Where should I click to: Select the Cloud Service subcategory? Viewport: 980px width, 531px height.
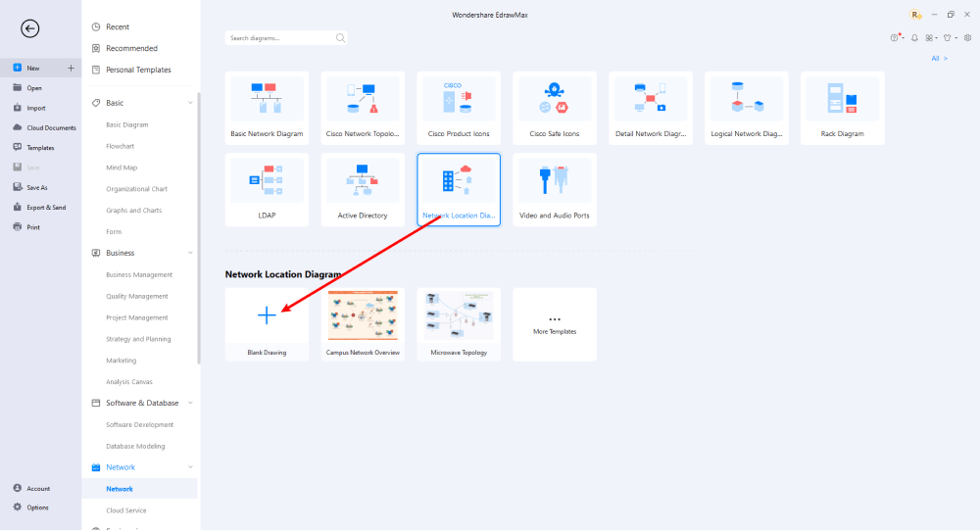(x=125, y=510)
